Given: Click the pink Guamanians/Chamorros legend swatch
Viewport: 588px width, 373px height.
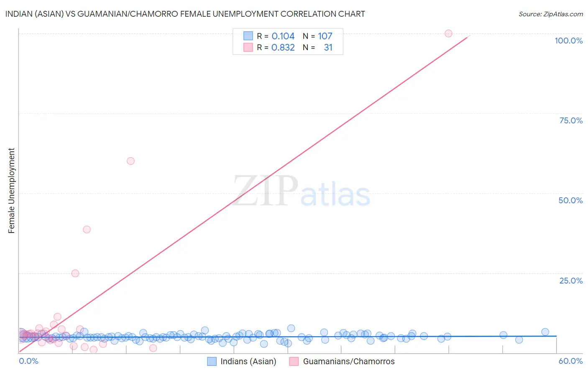Looking at the screenshot, I should 294,361.
